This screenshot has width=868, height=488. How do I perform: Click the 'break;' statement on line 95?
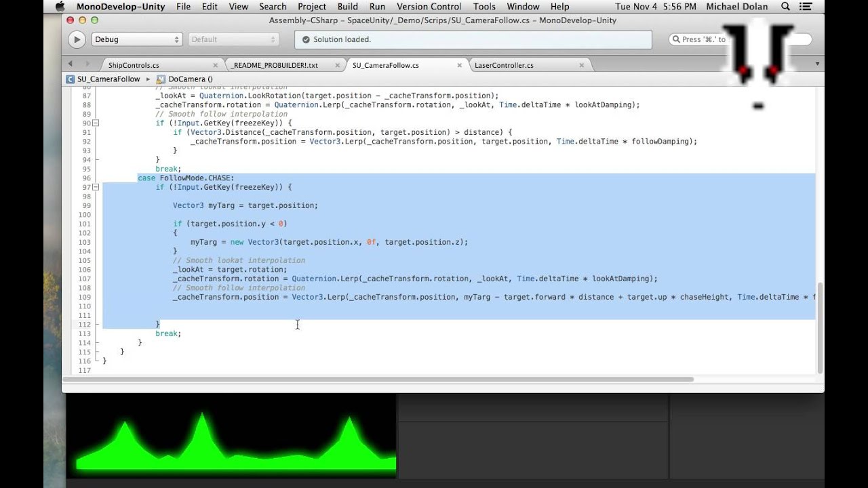tap(168, 169)
